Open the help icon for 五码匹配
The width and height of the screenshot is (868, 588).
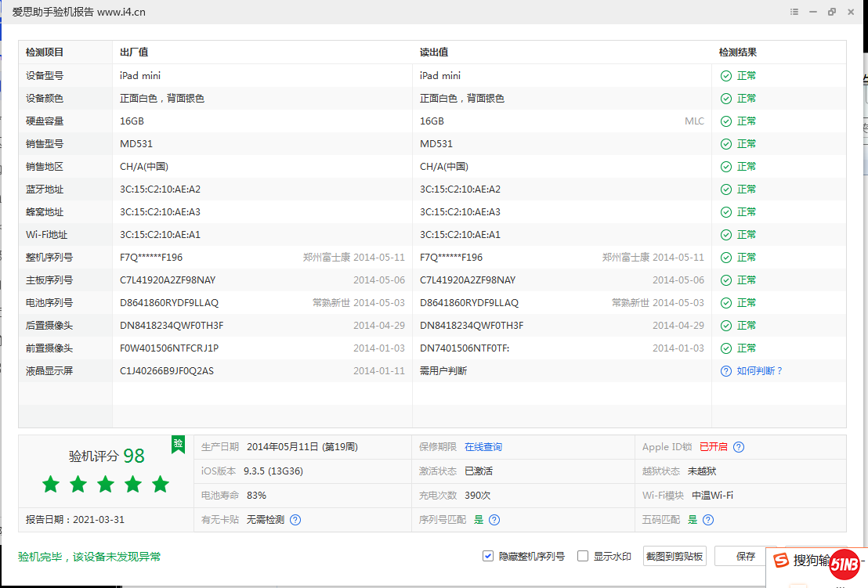click(708, 519)
